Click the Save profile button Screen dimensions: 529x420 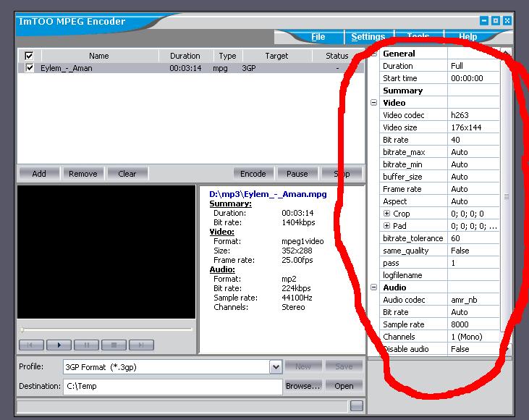(344, 366)
